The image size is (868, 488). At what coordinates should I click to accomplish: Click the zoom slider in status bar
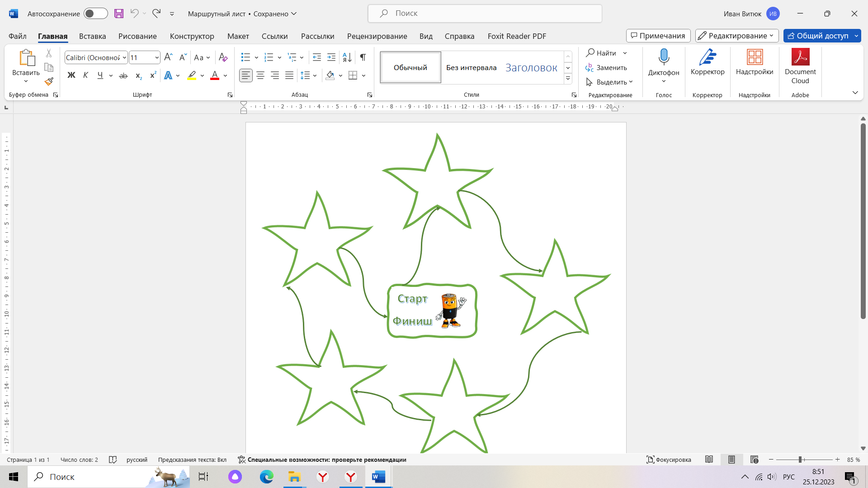[800, 460]
